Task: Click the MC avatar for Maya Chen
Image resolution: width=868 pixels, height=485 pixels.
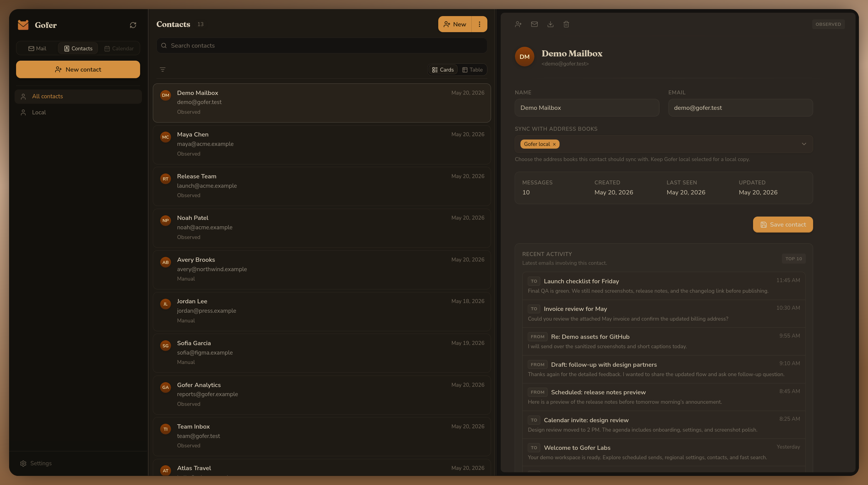Action: pos(166,137)
